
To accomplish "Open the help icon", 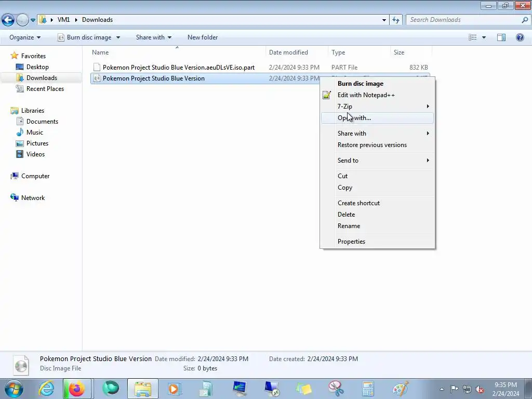I will click(x=520, y=37).
